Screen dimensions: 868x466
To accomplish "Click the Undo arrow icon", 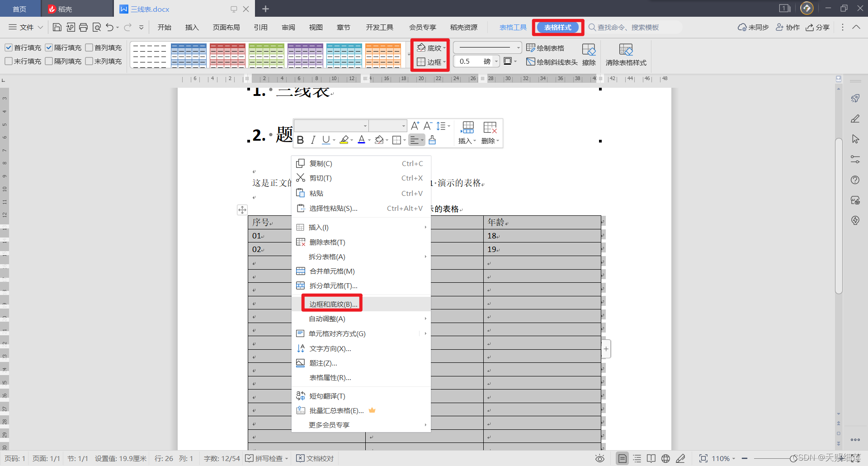I will point(109,27).
